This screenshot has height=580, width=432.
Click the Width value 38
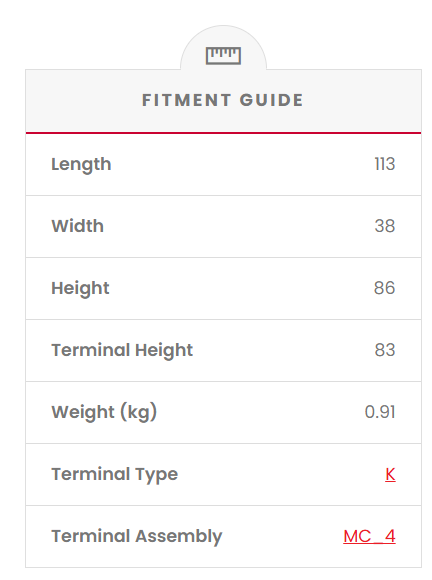point(385,226)
